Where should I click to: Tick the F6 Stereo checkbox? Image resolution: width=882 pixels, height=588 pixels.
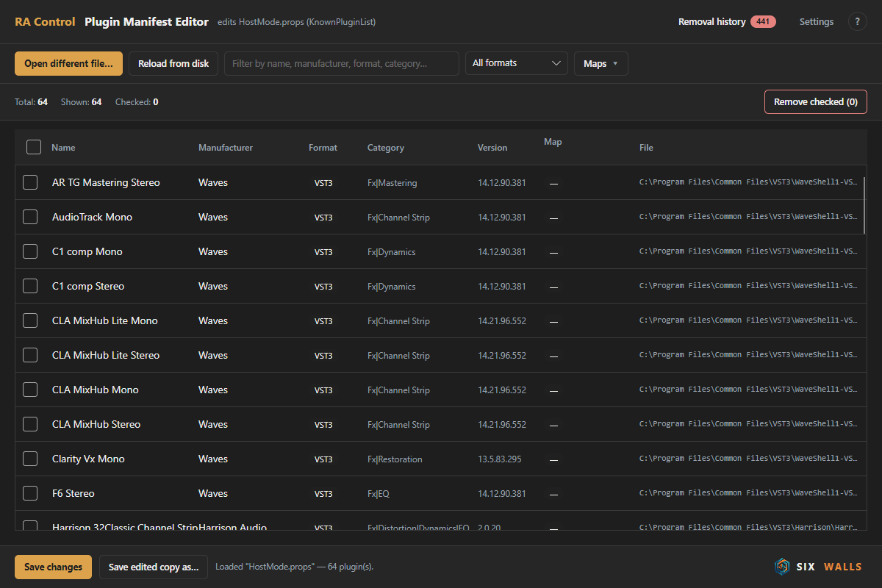point(30,493)
